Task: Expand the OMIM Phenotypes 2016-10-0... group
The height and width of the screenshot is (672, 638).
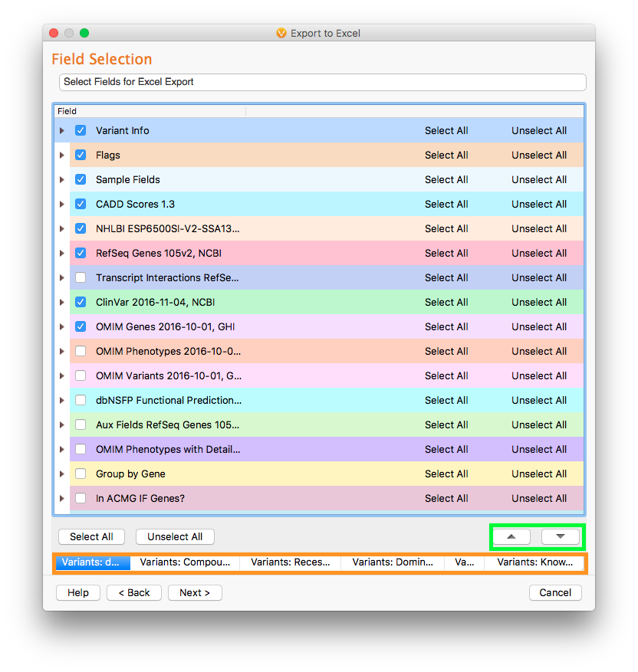Action: click(x=62, y=351)
